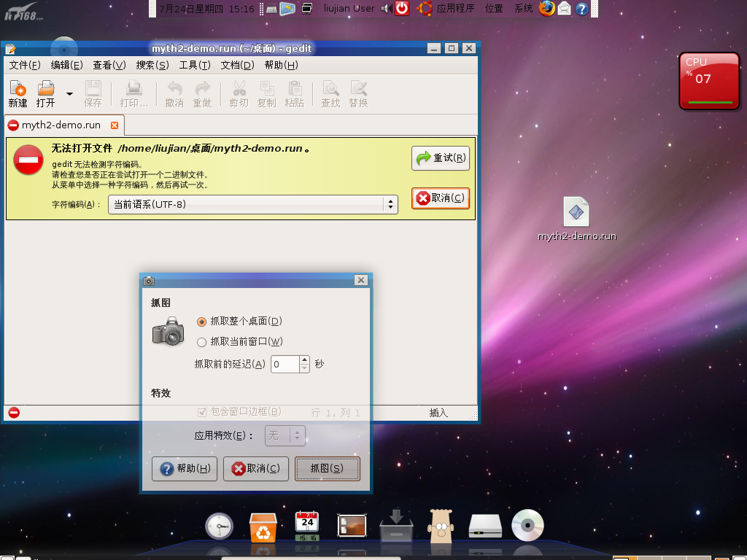Open the 帮助(H) menu in gedit
This screenshot has height=560, width=747.
click(281, 65)
